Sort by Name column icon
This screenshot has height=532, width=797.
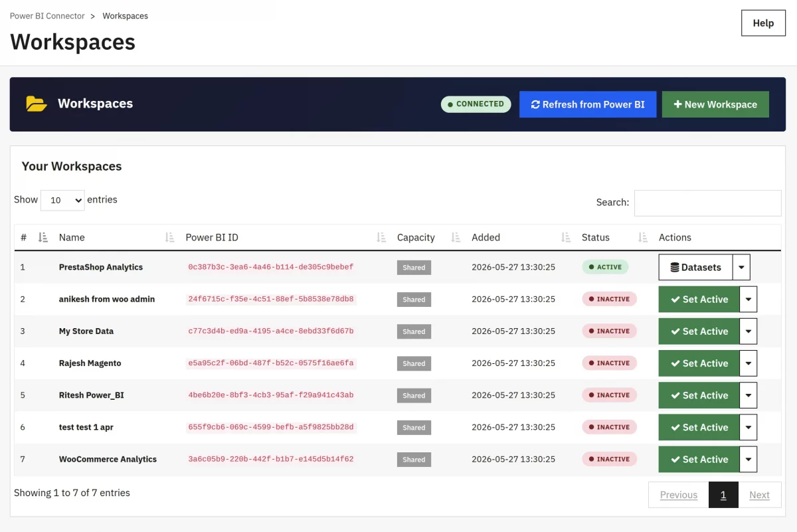169,237
